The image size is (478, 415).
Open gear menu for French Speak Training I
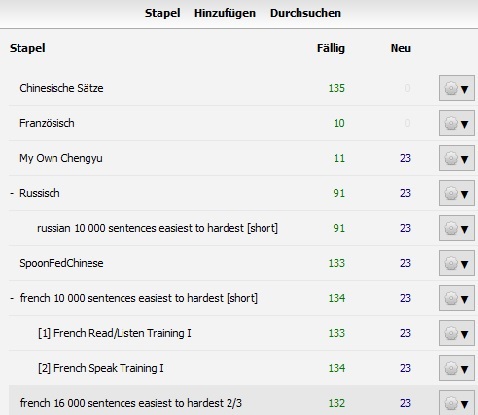[x=457, y=368]
